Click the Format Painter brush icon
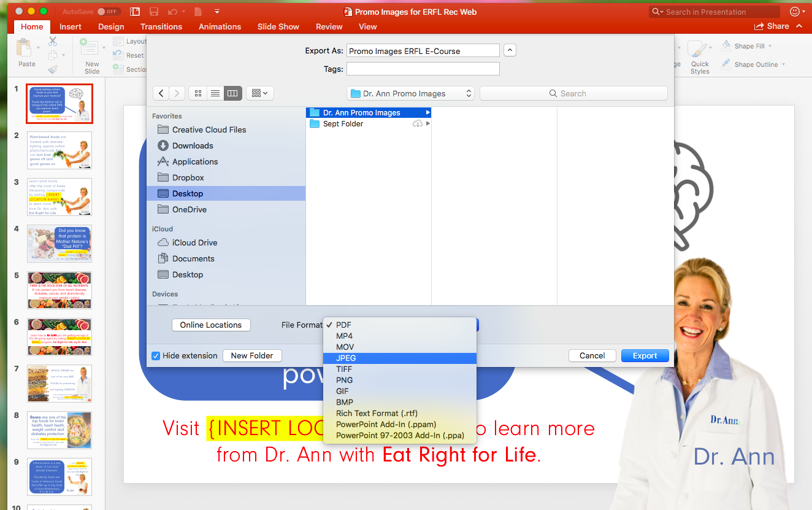 pyautogui.click(x=53, y=70)
